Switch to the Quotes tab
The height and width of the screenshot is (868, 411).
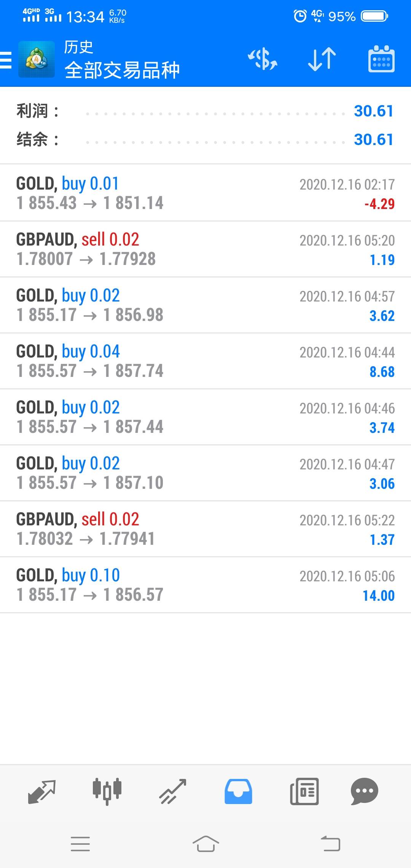[42, 791]
